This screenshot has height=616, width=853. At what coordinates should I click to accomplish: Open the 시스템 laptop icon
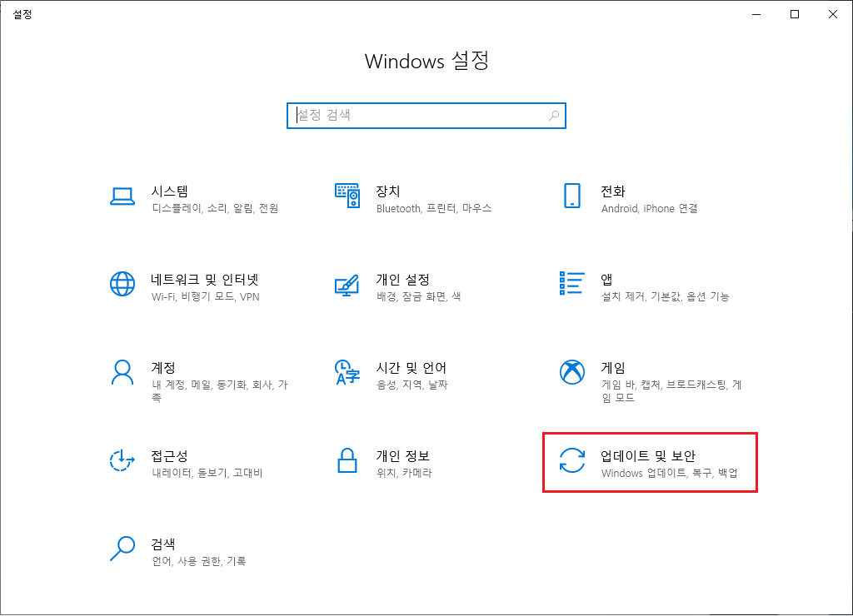tap(122, 196)
